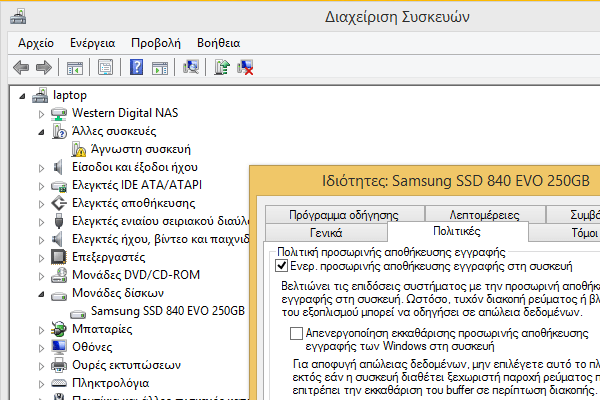Scan for hardware changes icon
Viewport: 600px width, 400px height.
(x=191, y=67)
